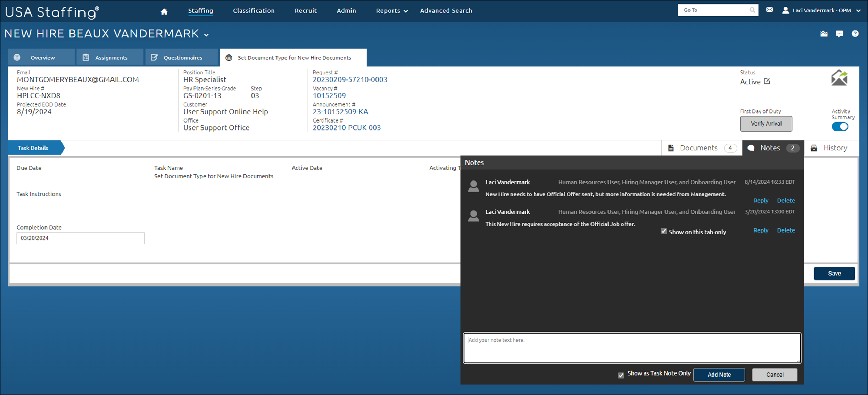Click the search magnifier in the Go To box
Image resolution: width=868 pixels, height=395 pixels.
752,10
